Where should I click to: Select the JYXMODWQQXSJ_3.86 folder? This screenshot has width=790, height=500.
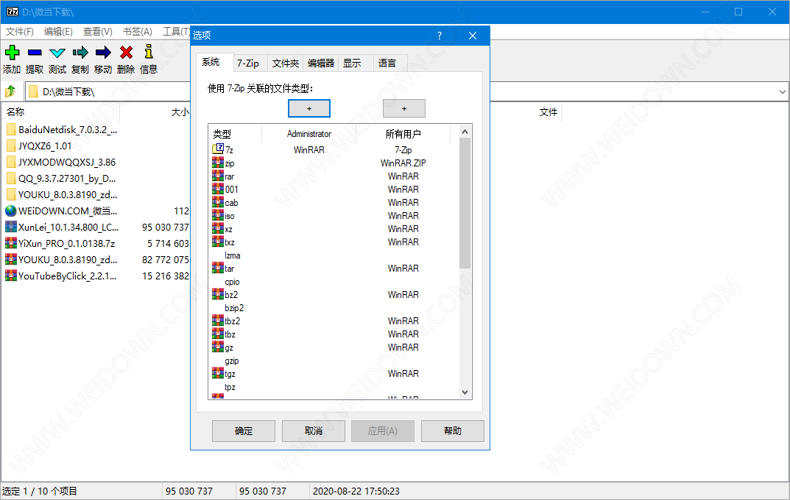[x=61, y=162]
